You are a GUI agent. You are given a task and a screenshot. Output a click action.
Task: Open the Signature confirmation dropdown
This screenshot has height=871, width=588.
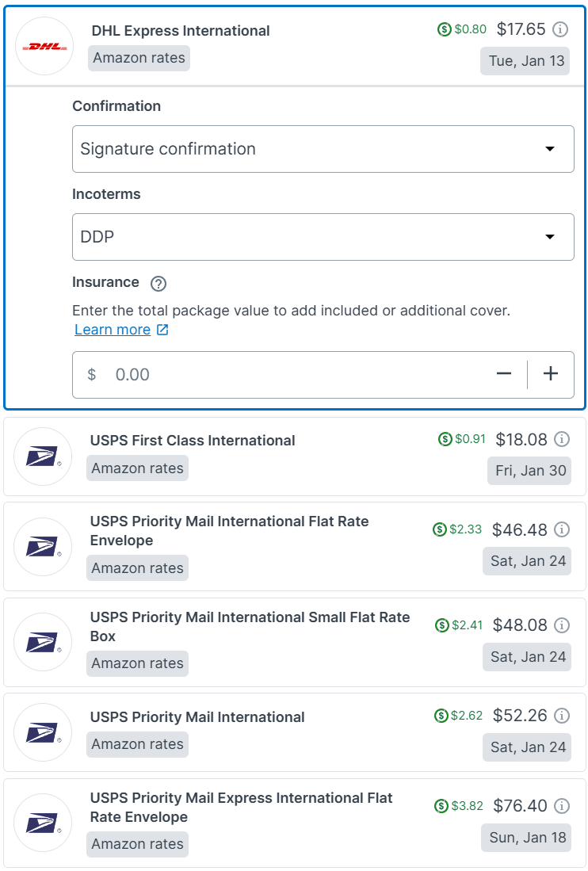point(323,149)
